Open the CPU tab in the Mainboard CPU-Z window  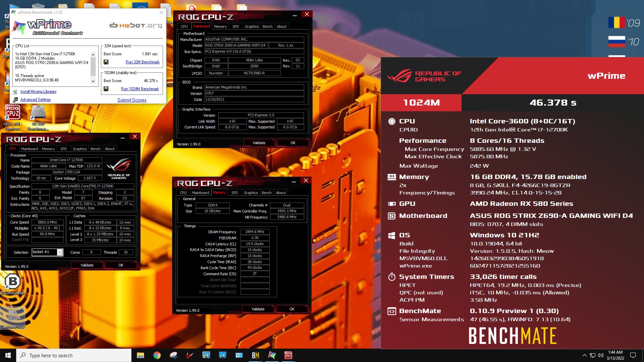click(184, 26)
